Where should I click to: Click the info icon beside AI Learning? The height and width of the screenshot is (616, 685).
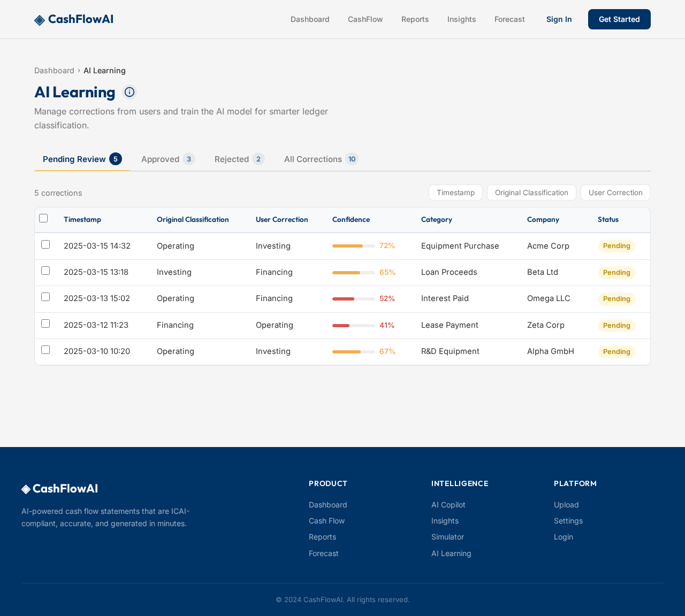(130, 92)
